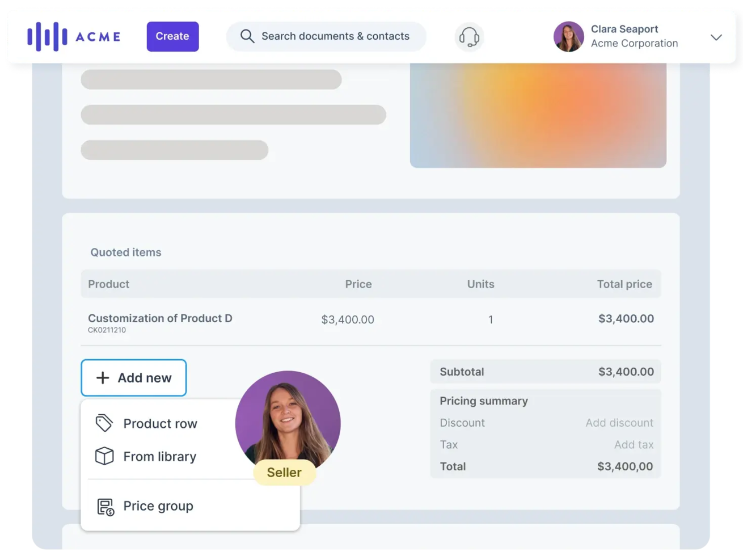
Task: Click the Seller avatar photo
Action: (x=288, y=421)
